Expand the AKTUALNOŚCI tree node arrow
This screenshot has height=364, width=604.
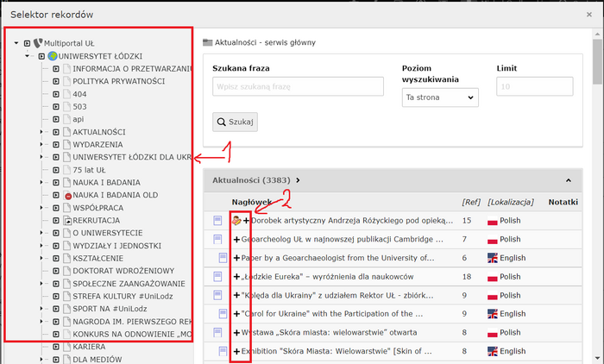41,132
